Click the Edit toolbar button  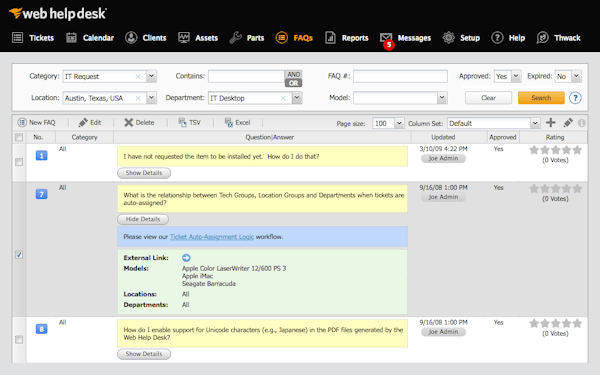point(90,123)
